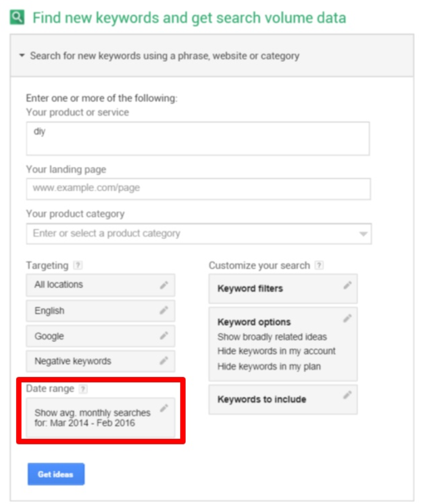Focus the landing page URL field
This screenshot has width=427, height=504.
tap(198, 189)
